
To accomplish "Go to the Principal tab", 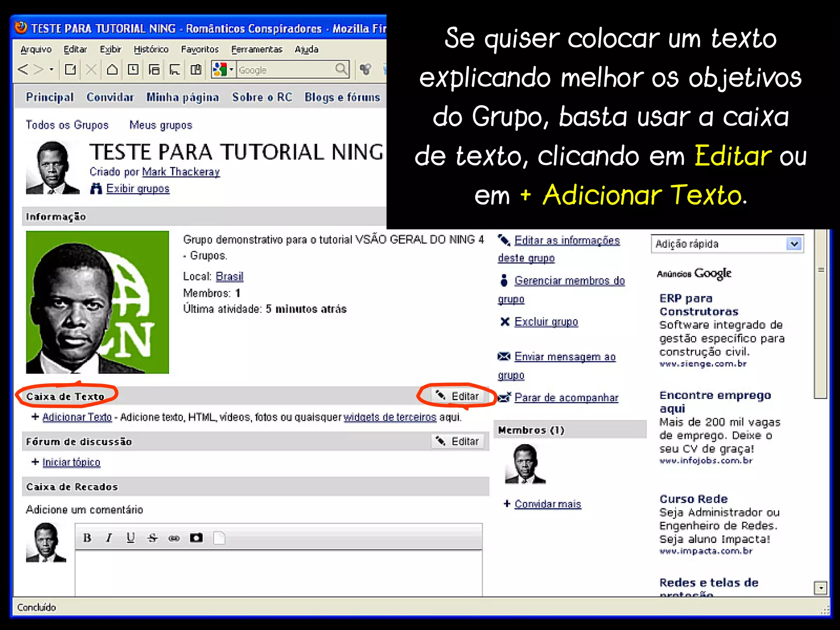I will click(x=50, y=97).
